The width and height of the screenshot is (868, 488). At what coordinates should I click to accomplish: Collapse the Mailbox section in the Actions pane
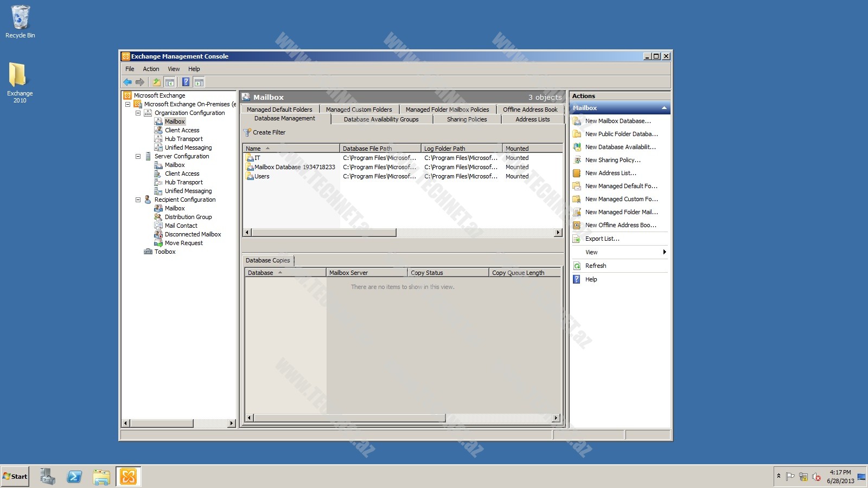664,108
